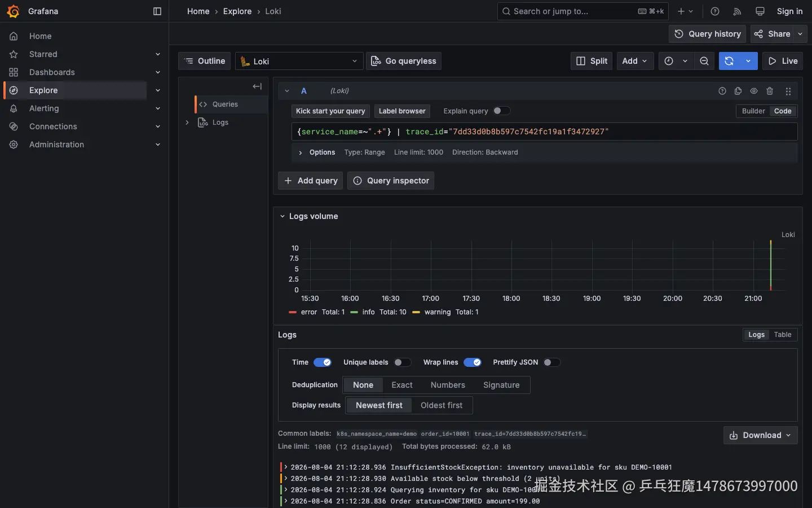Viewport: 812px width, 508px height.
Task: Click Explore in the breadcrumb
Action: click(237, 11)
